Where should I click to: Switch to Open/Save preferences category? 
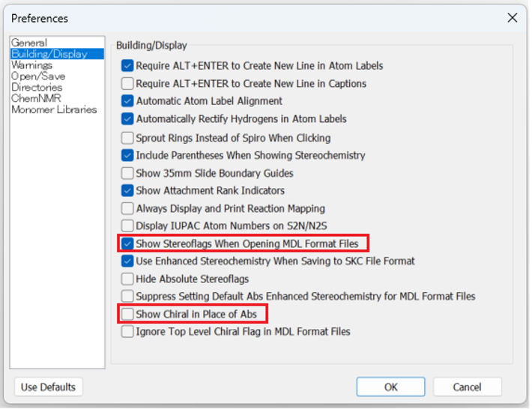point(38,76)
